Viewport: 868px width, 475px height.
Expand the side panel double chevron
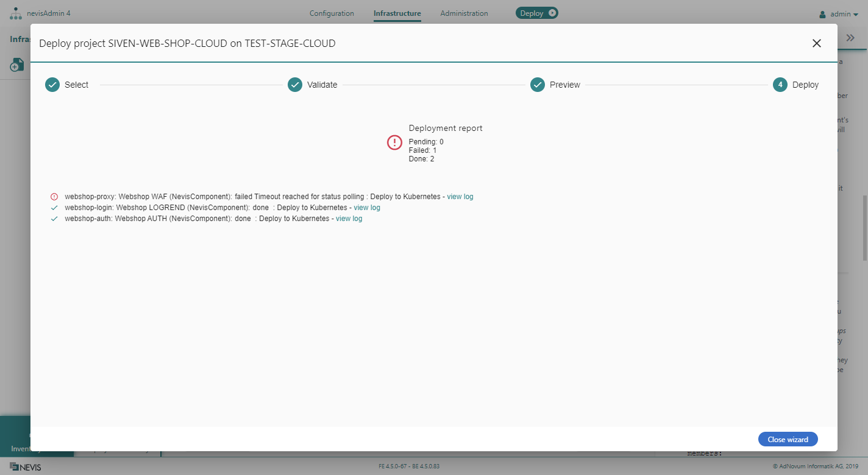850,38
